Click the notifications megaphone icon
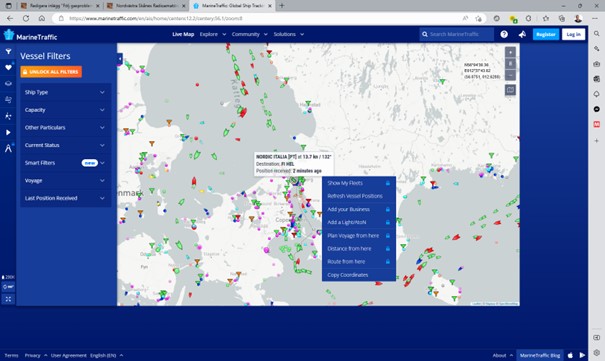 click(x=522, y=34)
